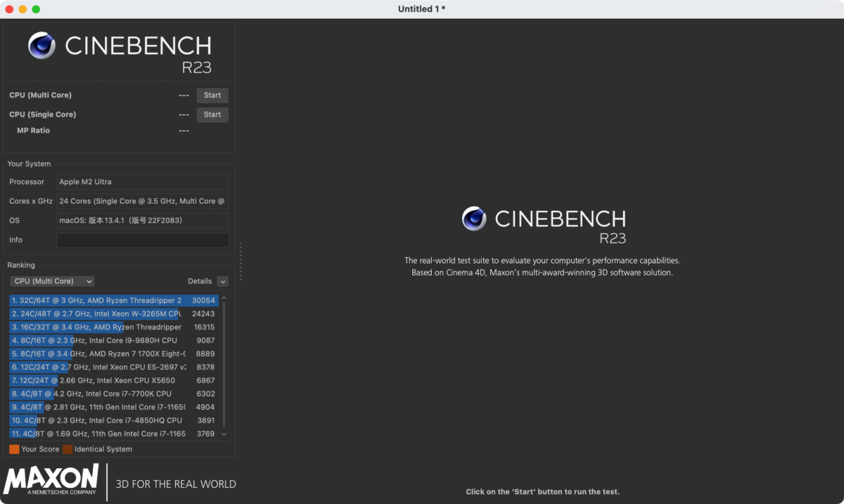Open the CPU (Multi Core) ranking dropdown
Image resolution: width=844 pixels, height=504 pixels.
(x=52, y=281)
